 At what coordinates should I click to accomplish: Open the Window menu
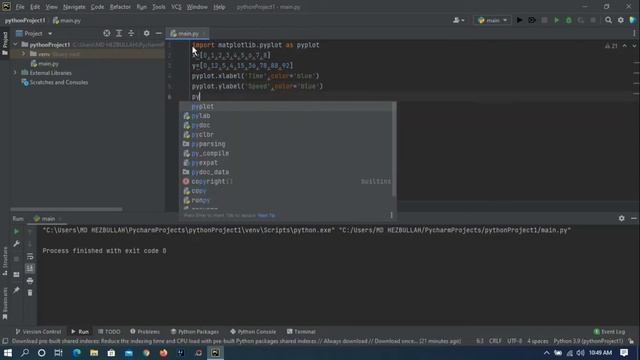click(197, 7)
